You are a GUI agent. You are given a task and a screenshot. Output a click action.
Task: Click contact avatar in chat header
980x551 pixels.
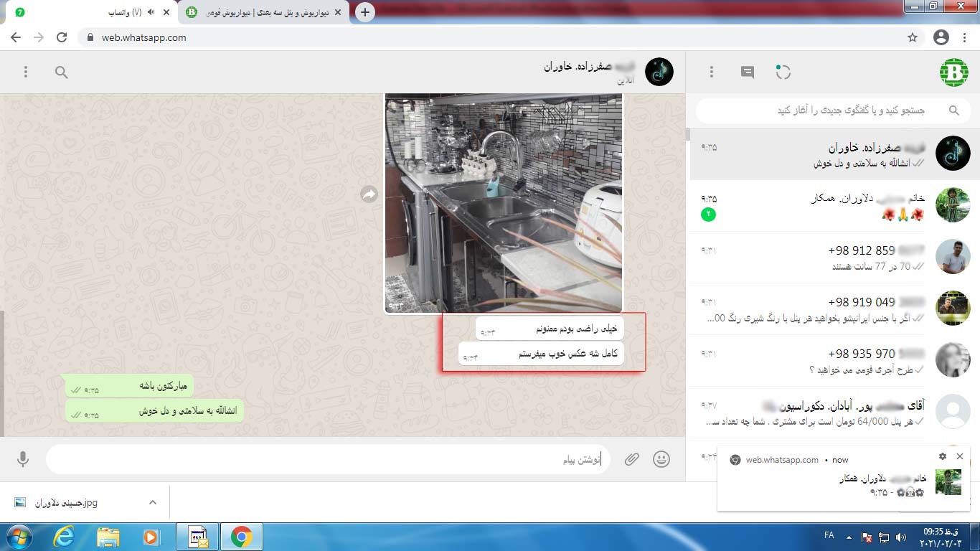[659, 72]
